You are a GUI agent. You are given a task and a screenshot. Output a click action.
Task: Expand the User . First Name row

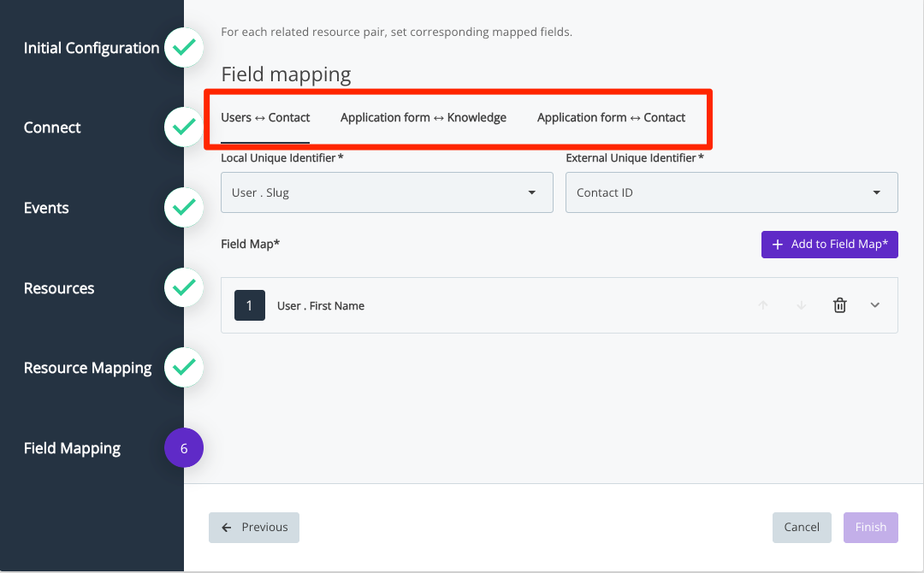[874, 305]
